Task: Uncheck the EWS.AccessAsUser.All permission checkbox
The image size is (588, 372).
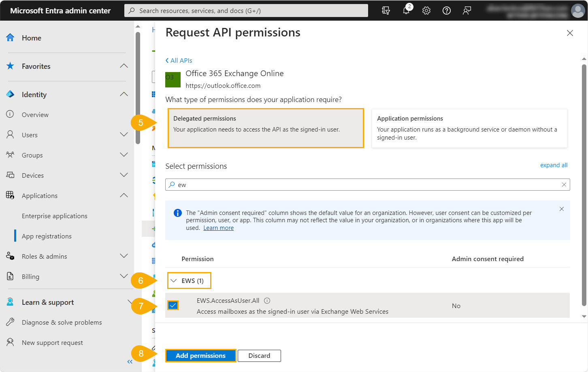Action: [x=173, y=305]
